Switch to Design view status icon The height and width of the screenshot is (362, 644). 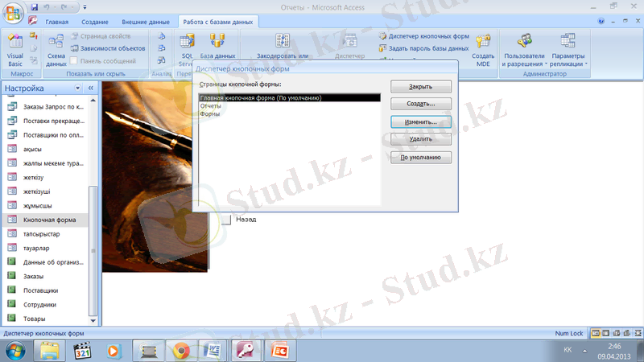click(638, 333)
